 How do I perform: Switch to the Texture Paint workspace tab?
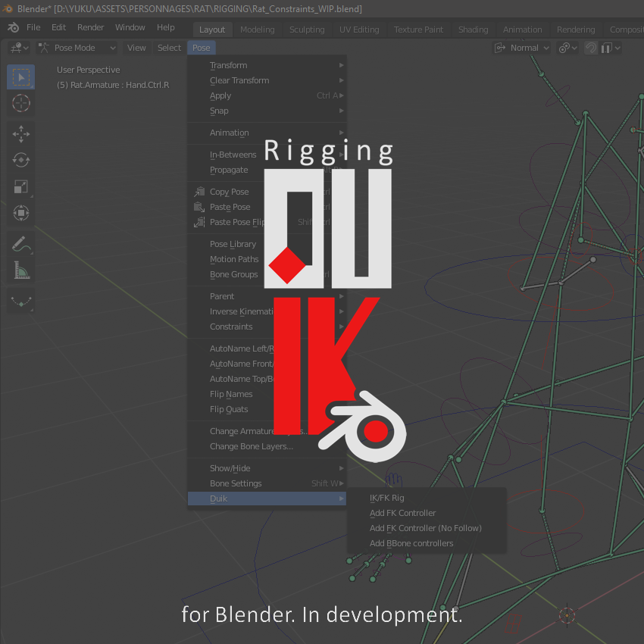[x=418, y=30]
